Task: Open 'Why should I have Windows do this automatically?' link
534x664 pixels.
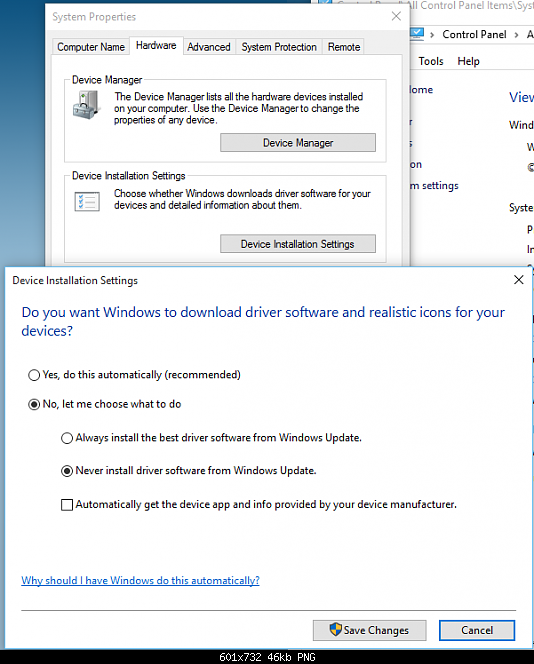Action: (x=140, y=580)
